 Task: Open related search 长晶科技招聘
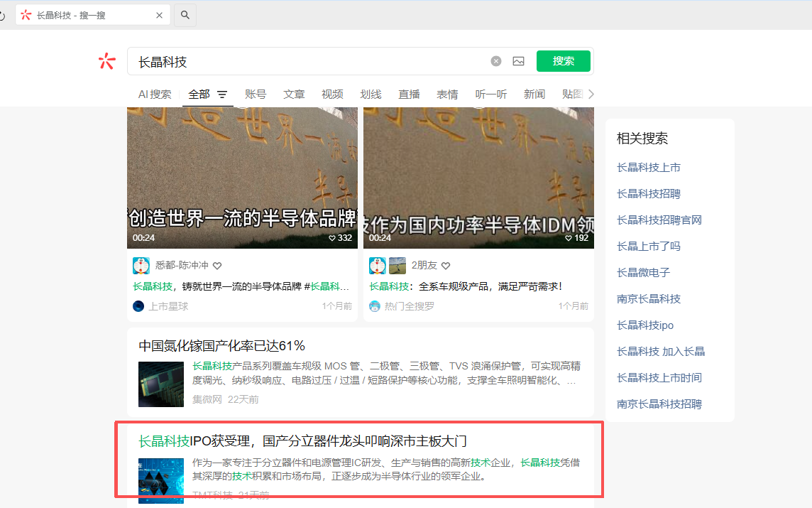648,194
